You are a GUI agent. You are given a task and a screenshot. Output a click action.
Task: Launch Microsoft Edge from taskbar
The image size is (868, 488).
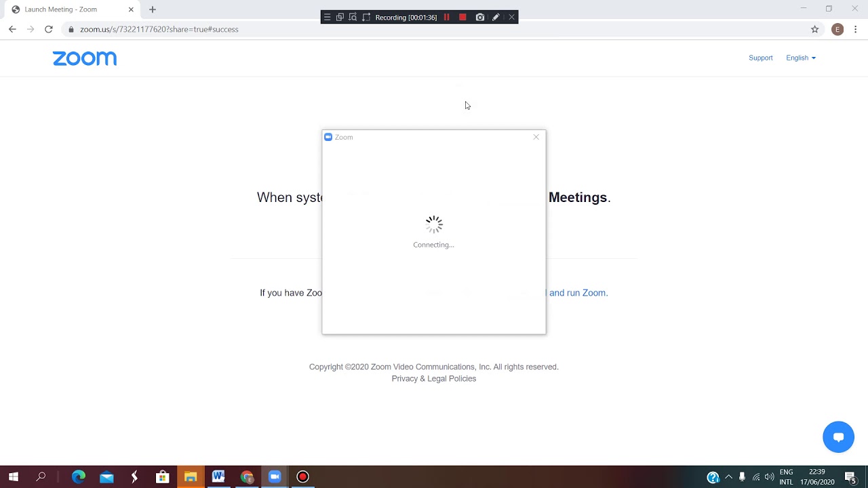[79, 477]
